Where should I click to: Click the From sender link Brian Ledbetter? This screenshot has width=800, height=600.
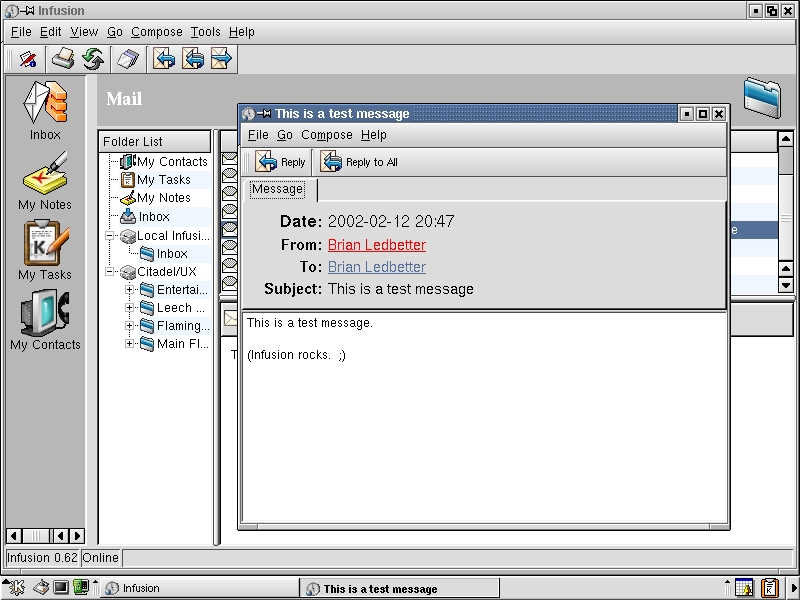377,245
